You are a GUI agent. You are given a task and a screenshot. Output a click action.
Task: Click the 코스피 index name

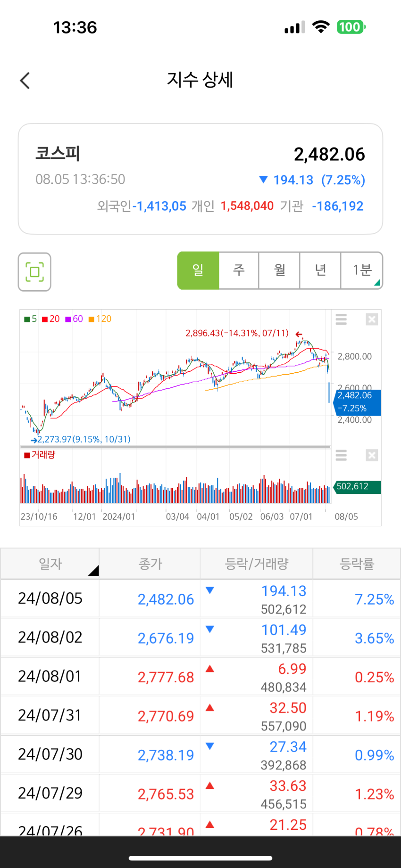[x=58, y=153]
